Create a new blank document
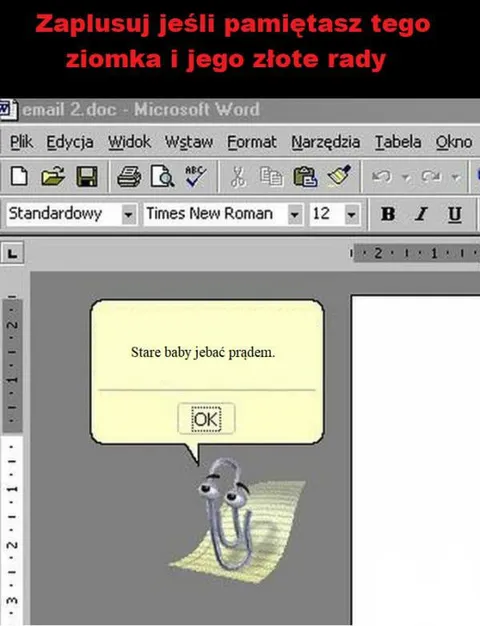This screenshot has width=480, height=626. click(19, 176)
